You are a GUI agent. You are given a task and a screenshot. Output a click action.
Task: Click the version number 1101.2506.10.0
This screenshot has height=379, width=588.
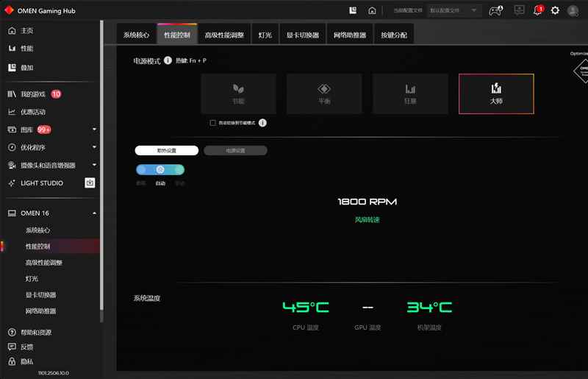(x=53, y=373)
